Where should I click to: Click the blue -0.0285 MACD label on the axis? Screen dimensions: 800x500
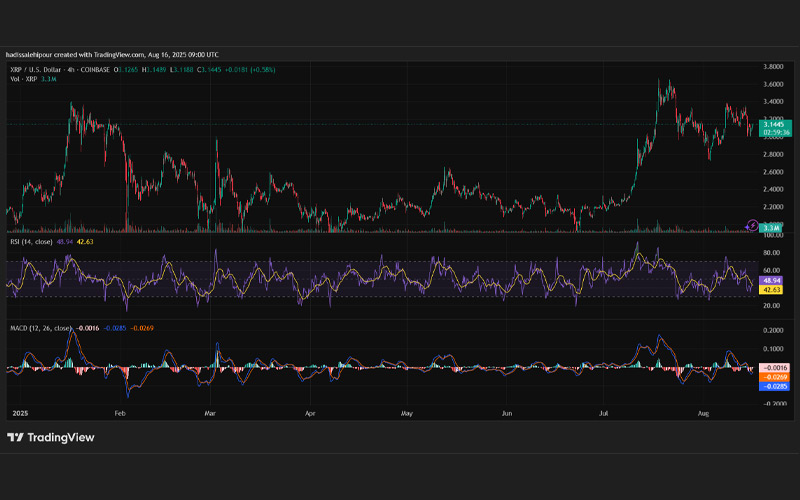(774, 386)
